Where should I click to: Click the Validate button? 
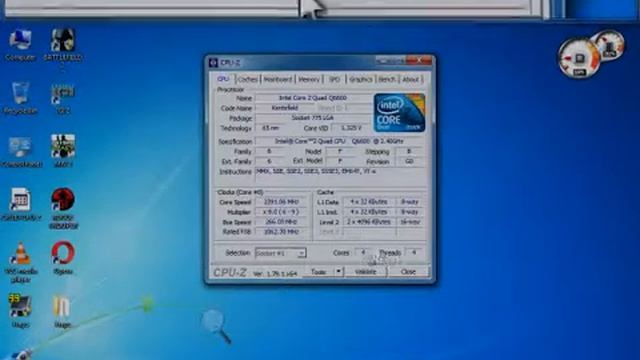(x=366, y=271)
